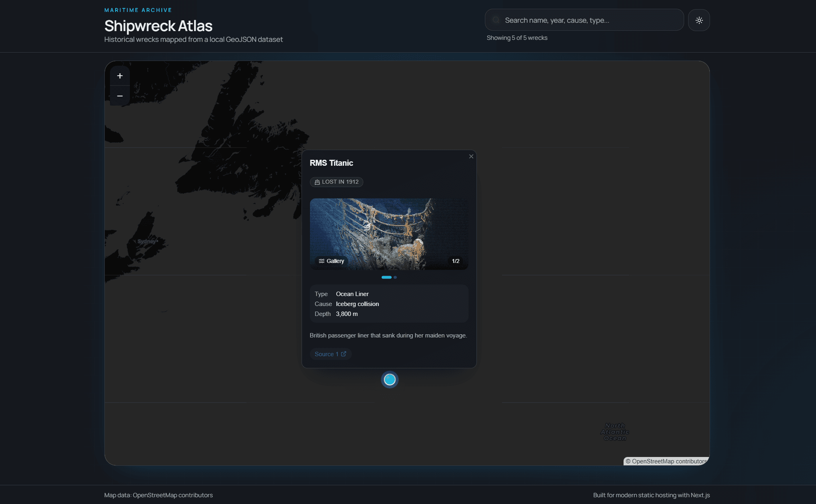Viewport: 816px width, 504px height.
Task: Select the second gallery slide dot
Action: click(x=395, y=277)
